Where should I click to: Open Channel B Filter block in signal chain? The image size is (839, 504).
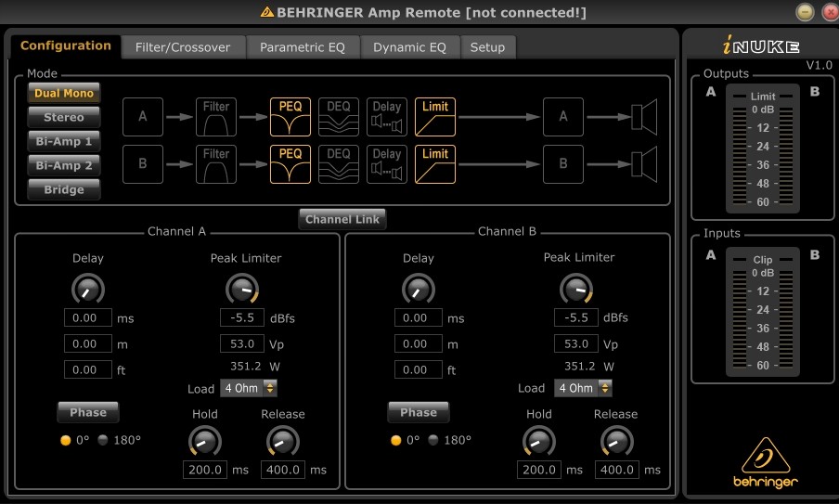pyautogui.click(x=215, y=164)
